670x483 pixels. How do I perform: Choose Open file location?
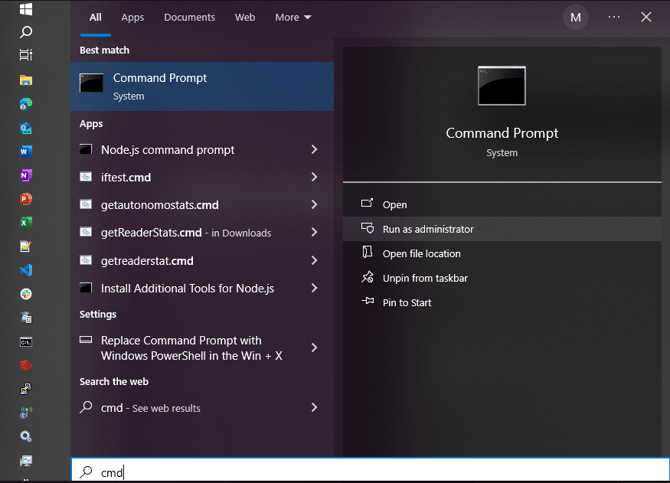tap(502, 253)
